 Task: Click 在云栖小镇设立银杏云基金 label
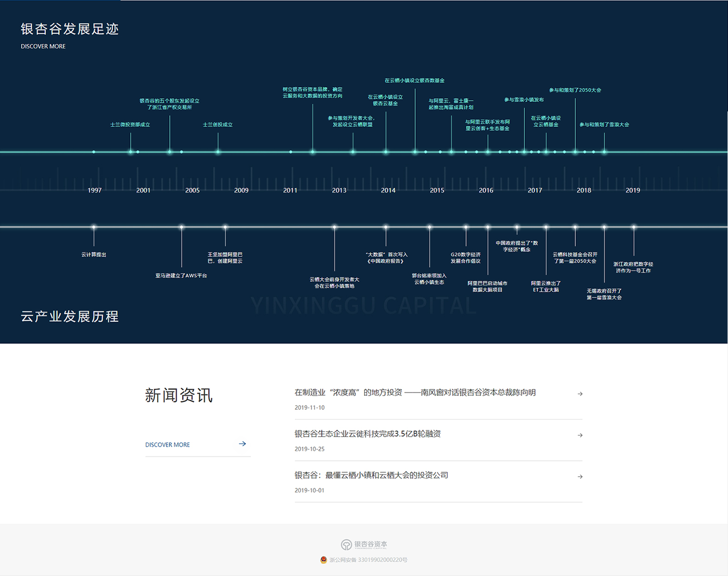[386, 100]
